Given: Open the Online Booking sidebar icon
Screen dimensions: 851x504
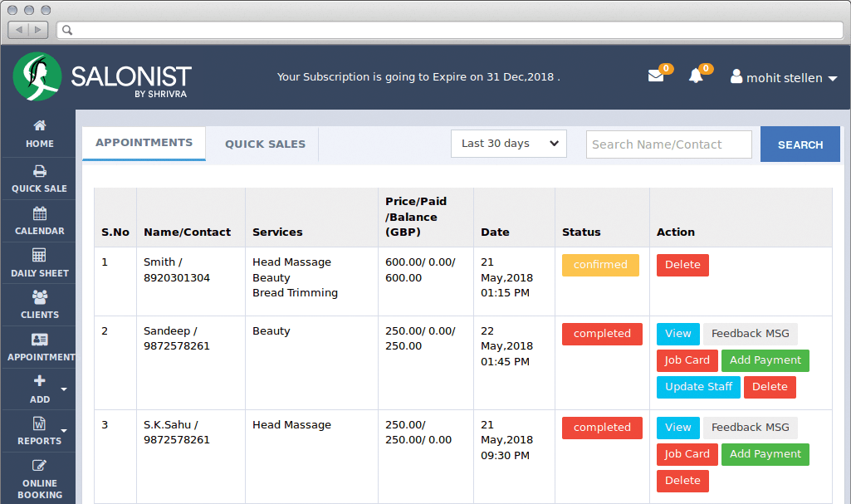Looking at the screenshot, I should 40,466.
